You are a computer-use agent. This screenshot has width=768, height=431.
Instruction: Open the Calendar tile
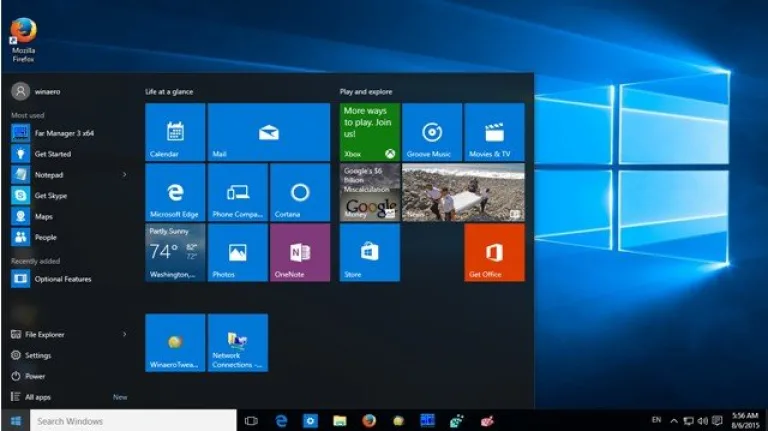coord(175,132)
